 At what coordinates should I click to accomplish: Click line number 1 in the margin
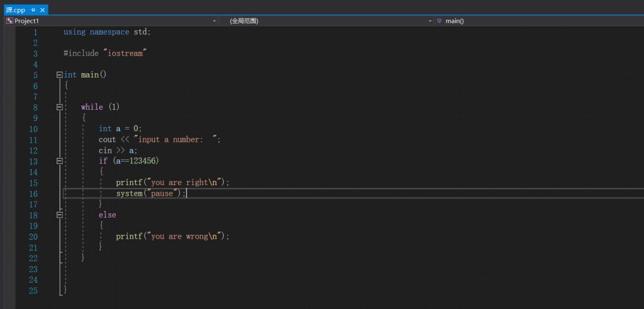pyautogui.click(x=35, y=32)
